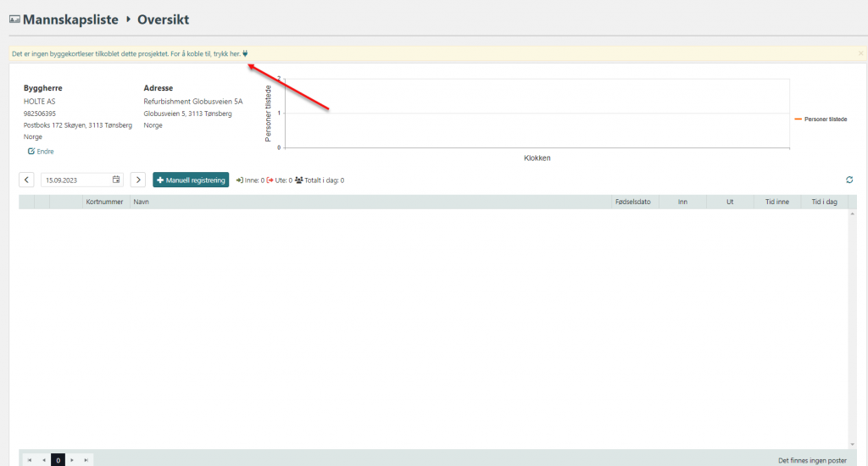
Task: Go to next page in pager
Action: tap(72, 460)
